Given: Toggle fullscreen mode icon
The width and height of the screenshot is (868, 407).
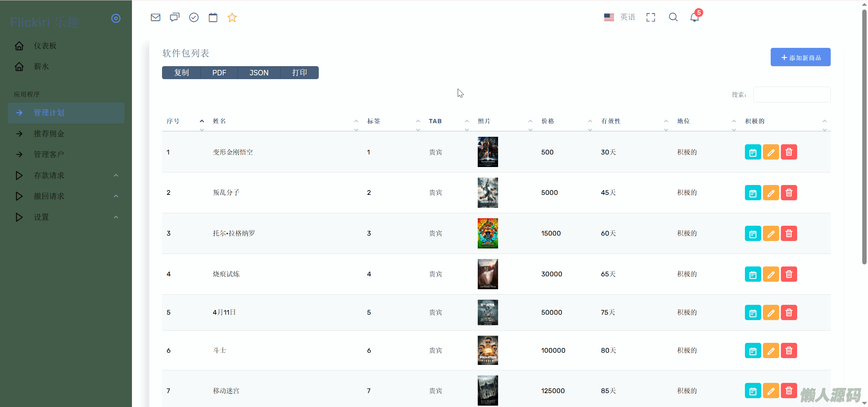Looking at the screenshot, I should (x=650, y=17).
